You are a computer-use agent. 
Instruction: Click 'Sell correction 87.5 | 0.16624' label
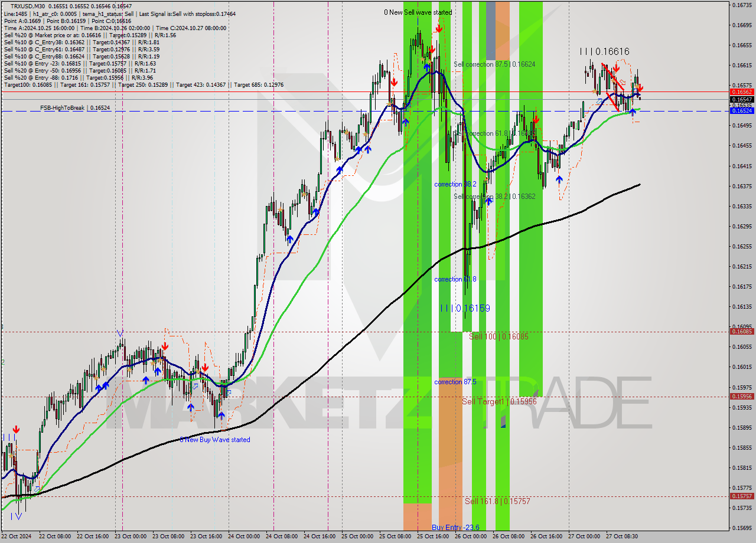pos(494,64)
